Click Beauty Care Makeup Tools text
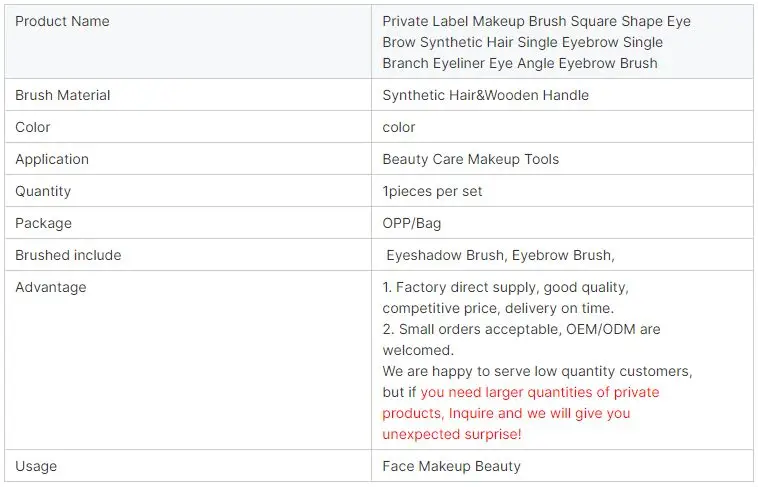 coord(470,159)
